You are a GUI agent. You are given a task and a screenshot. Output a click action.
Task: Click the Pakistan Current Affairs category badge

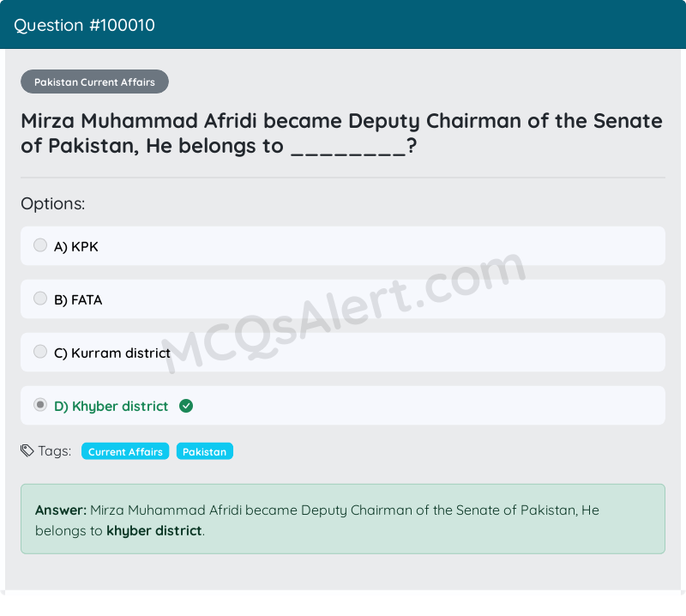[94, 82]
